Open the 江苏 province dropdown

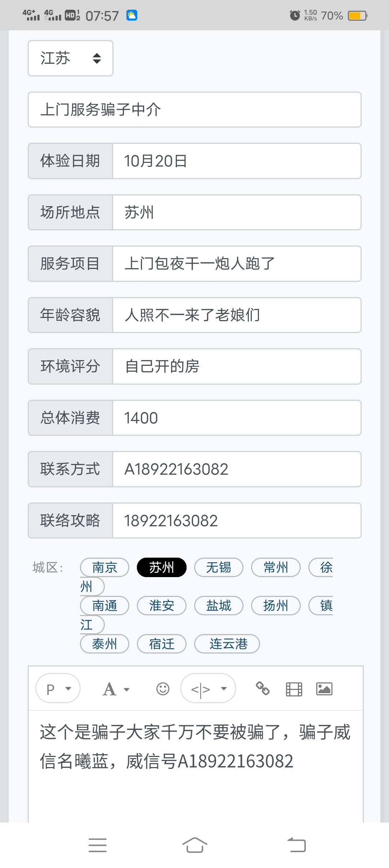71,58
